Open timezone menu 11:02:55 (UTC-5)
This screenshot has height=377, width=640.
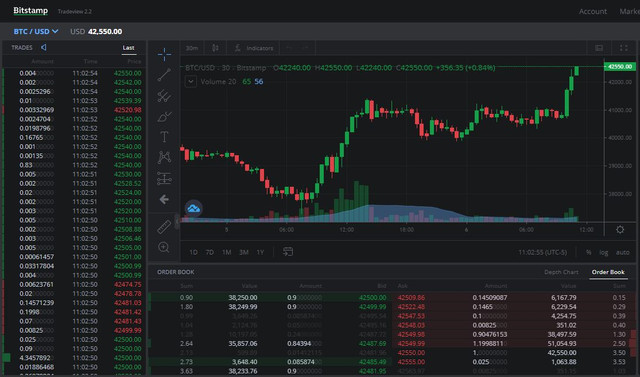[x=542, y=253]
